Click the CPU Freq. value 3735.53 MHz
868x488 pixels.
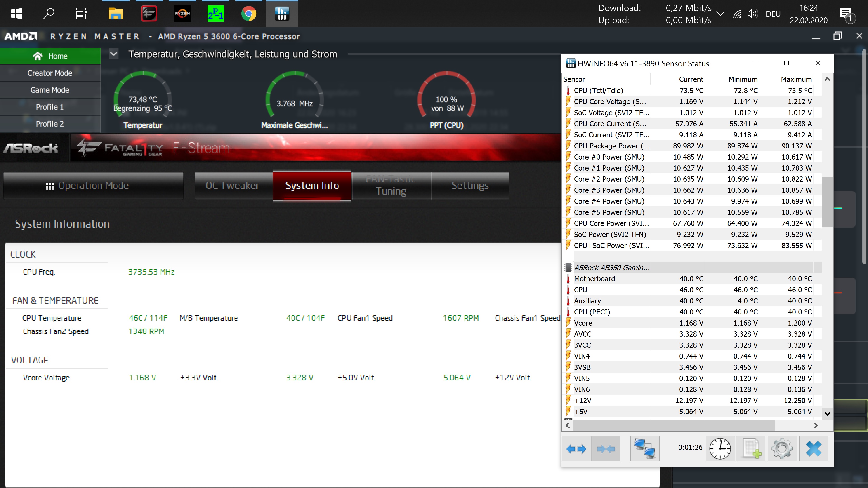151,272
